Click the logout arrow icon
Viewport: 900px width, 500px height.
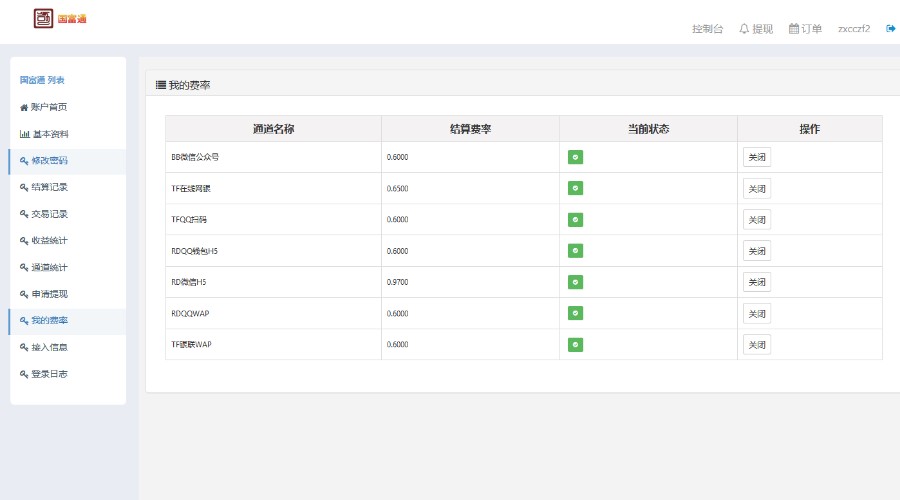(891, 28)
